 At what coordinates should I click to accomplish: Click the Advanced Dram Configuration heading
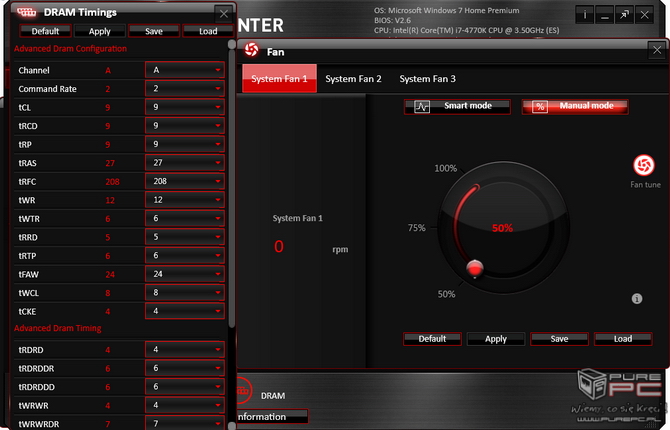70,49
